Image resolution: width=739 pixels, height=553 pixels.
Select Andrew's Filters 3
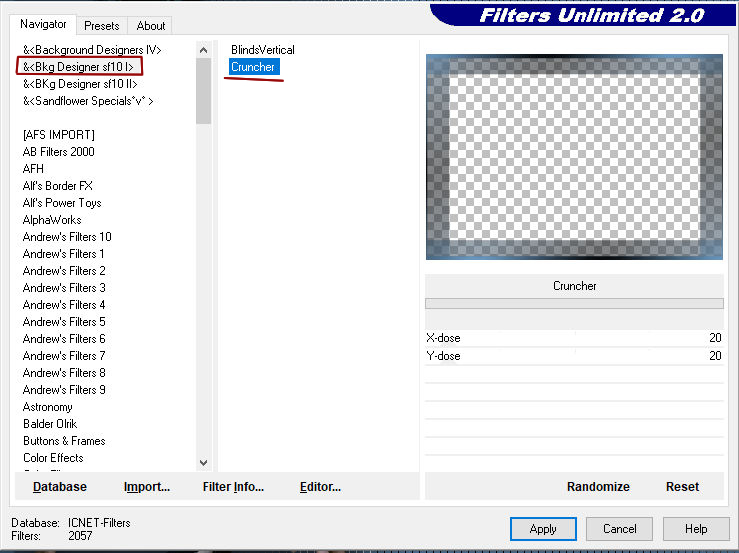(64, 288)
